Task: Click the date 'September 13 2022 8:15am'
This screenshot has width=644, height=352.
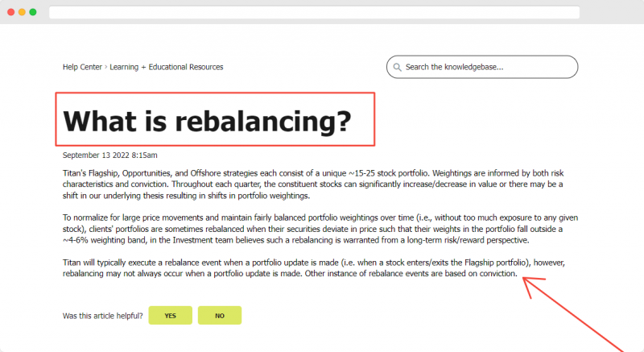Action: [x=110, y=155]
